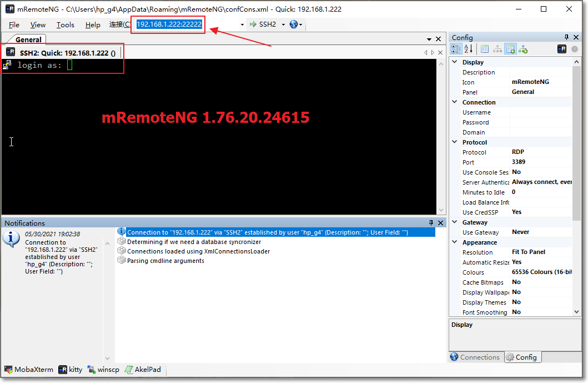
Task: Launch kitty external tool
Action: click(x=71, y=370)
